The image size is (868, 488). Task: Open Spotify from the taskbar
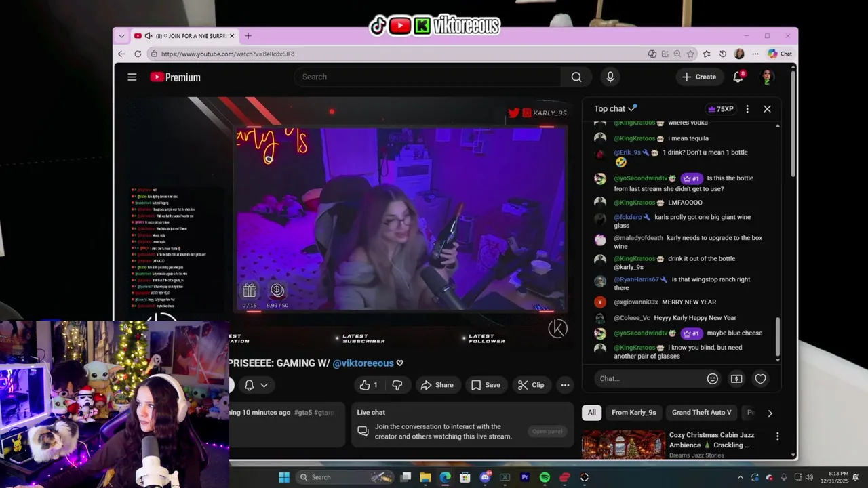(545, 477)
